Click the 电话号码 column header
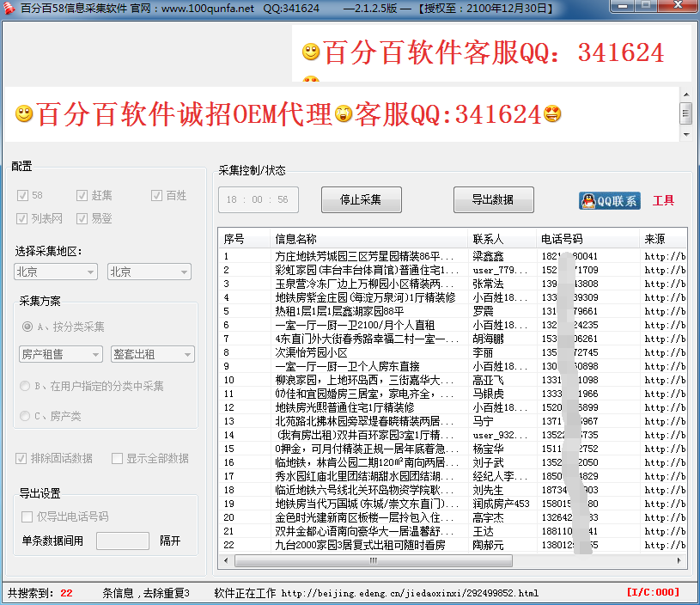Screen dimensions: 700x605 click(587, 239)
